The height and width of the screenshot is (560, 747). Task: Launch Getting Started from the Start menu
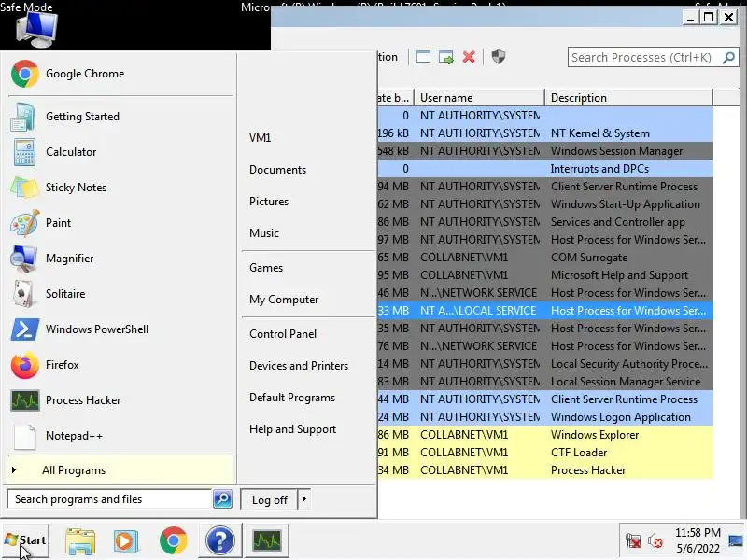coord(120,117)
